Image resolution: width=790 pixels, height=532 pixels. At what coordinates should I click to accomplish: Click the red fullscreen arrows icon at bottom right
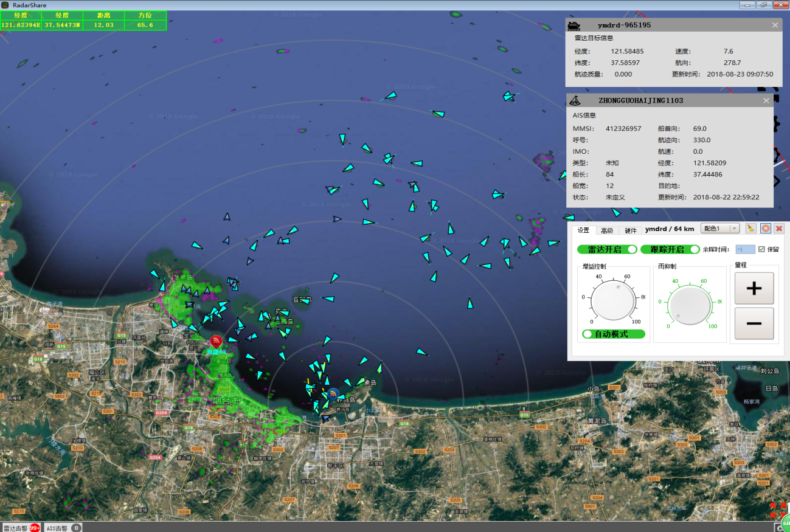coord(777,511)
